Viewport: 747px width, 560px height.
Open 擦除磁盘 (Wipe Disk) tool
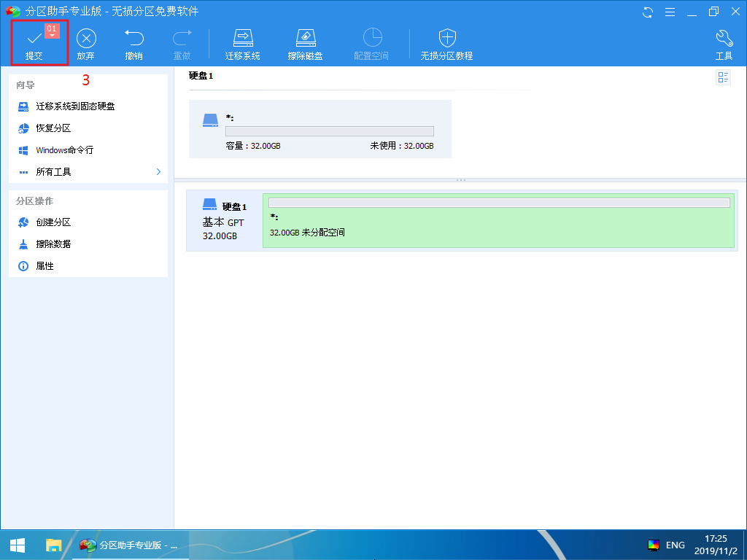305,39
